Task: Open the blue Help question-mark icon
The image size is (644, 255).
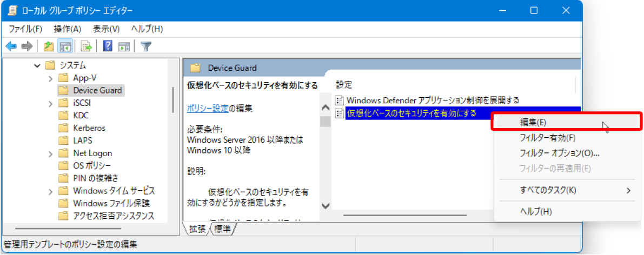Action: 108,46
